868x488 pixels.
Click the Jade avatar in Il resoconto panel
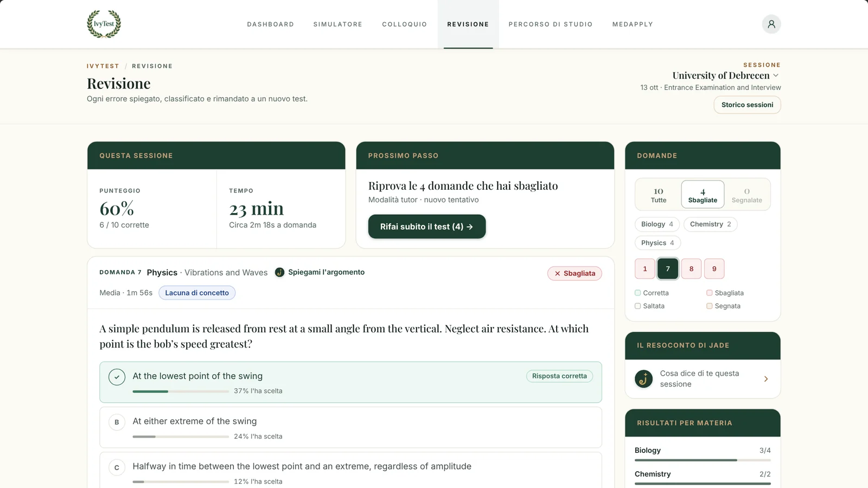[x=644, y=378]
